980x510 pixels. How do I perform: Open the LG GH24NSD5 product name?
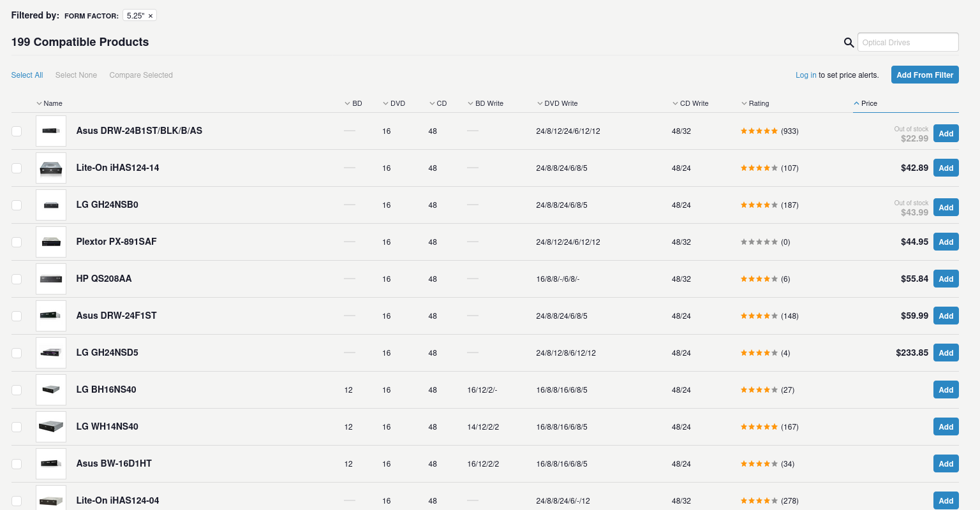point(107,353)
